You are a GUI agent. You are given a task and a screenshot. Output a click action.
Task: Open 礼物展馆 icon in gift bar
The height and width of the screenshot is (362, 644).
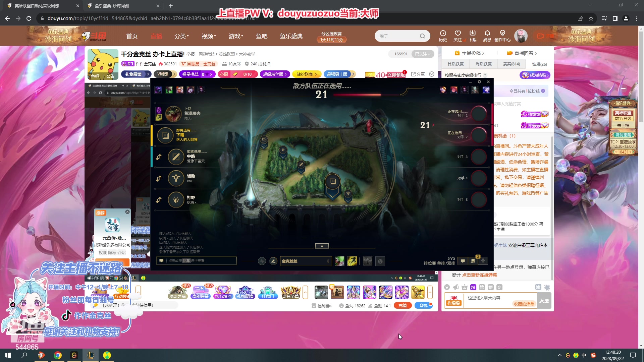tap(246, 292)
